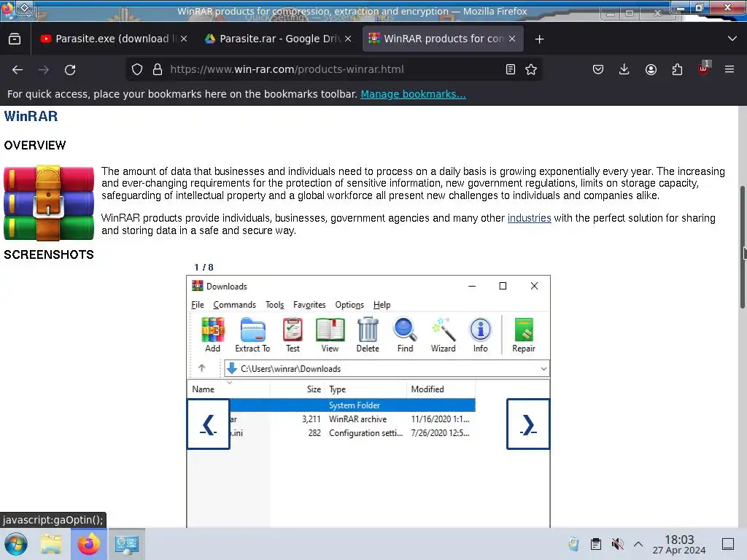Click the Repair icon in the WinRAR screenshot

(524, 335)
